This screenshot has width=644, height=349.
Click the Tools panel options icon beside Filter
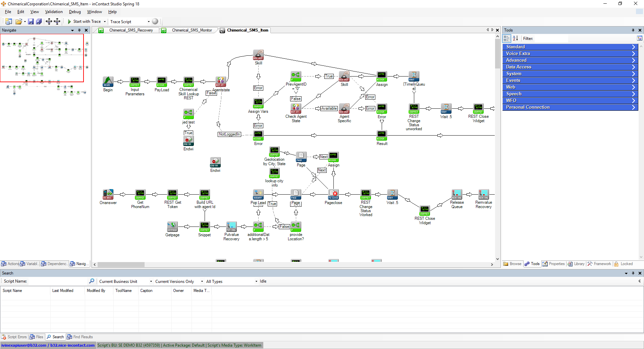pyautogui.click(x=639, y=38)
